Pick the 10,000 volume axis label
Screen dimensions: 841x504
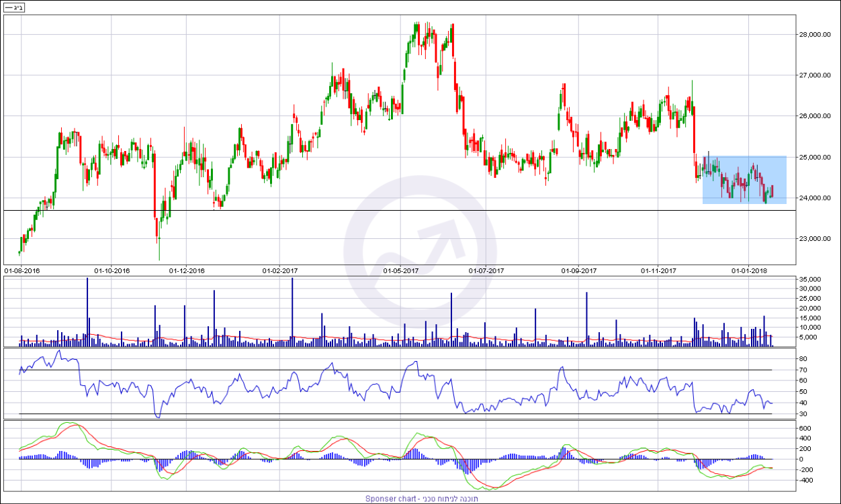[809, 327]
